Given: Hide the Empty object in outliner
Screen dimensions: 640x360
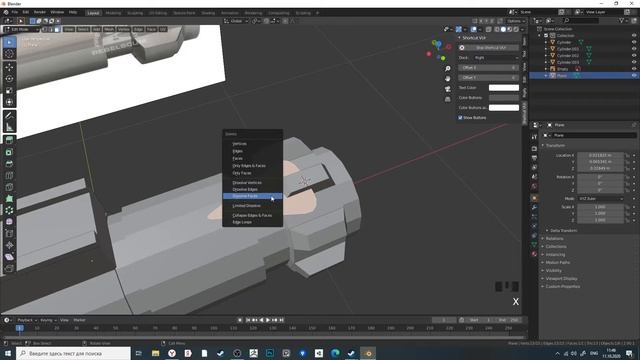Looking at the screenshot, I should pyautogui.click(x=634, y=69).
